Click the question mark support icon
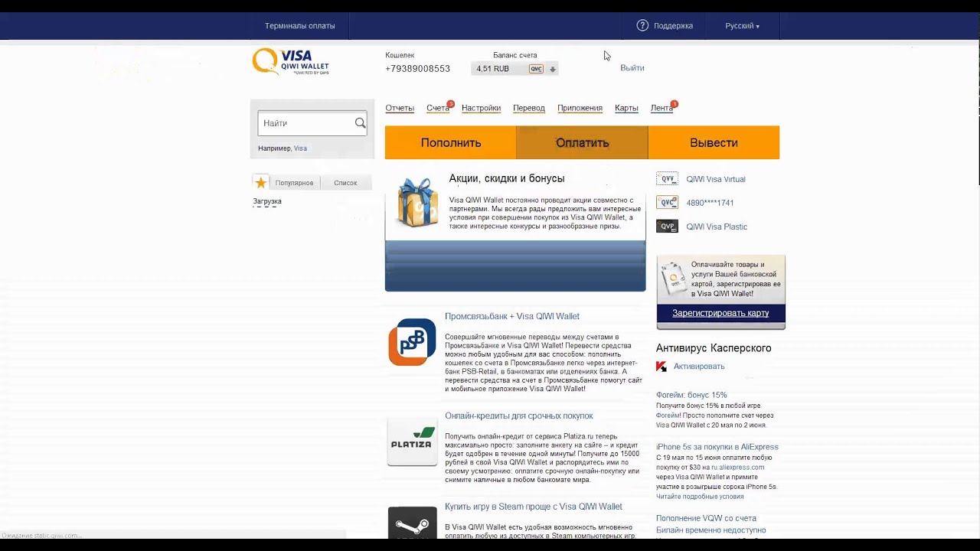Image resolution: width=980 pixels, height=551 pixels. [642, 25]
